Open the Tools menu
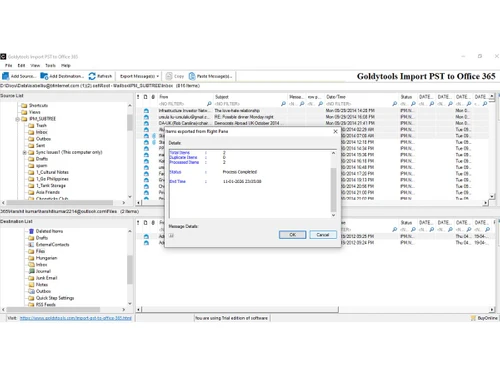Image resolution: width=500 pixels, height=375 pixels. [50, 66]
